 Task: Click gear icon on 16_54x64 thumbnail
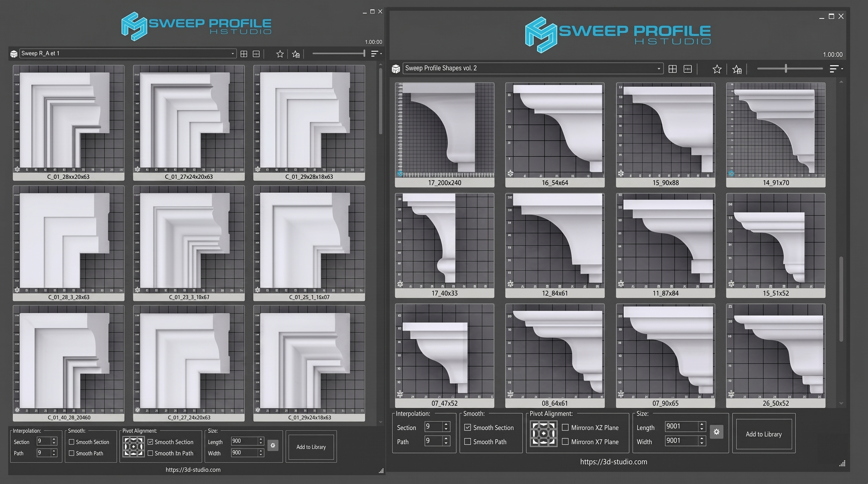pos(510,173)
